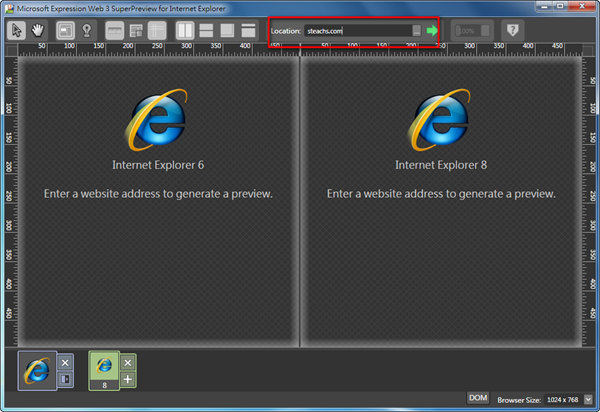
Task: Click the Location address field
Action: click(x=358, y=31)
